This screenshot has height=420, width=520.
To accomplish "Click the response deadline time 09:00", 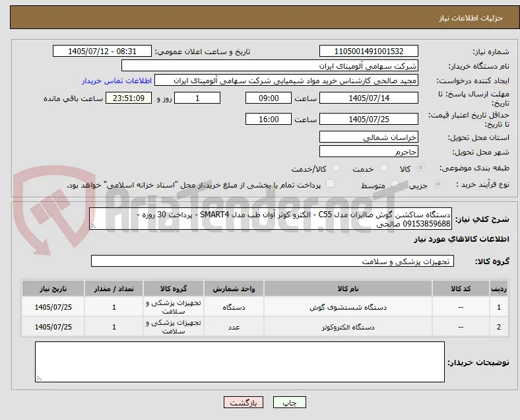I will pos(269,98).
